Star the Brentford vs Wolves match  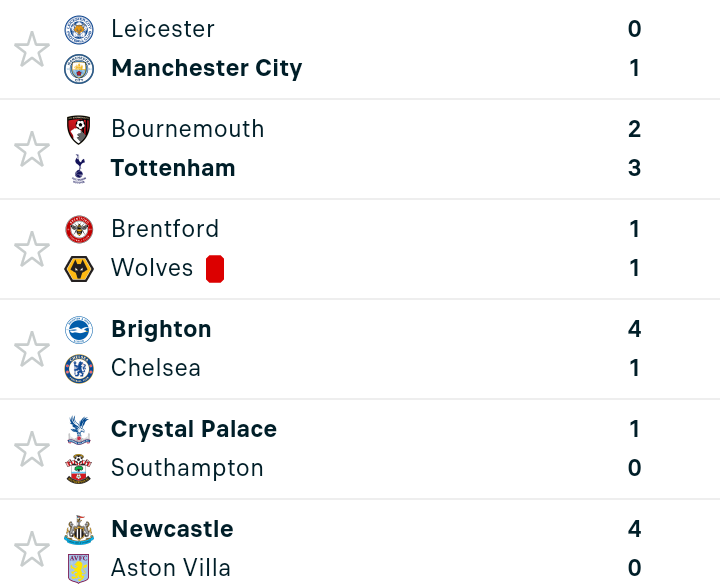(x=32, y=249)
